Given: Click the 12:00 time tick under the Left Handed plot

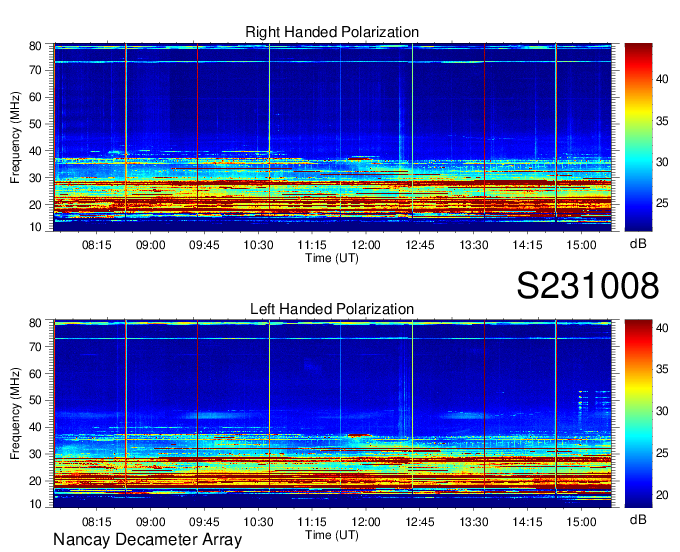Looking at the screenshot, I should coord(366,522).
